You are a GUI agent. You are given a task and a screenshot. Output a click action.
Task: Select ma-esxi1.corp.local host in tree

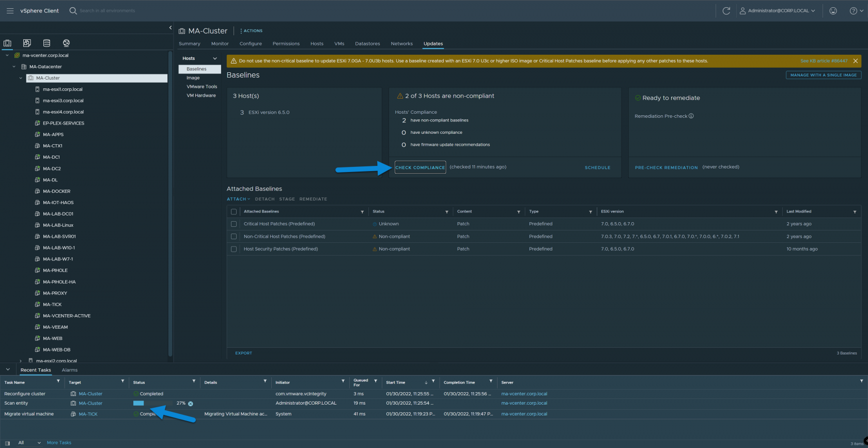click(x=63, y=89)
